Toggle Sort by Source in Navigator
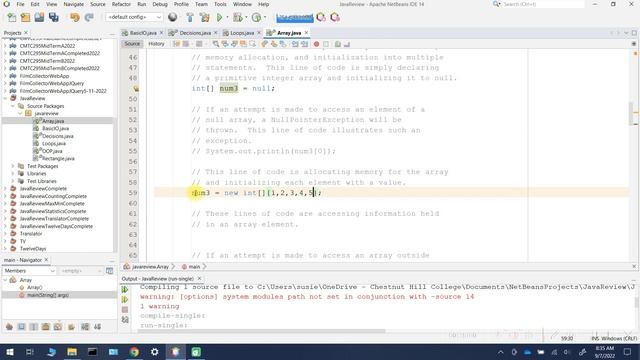The height and width of the screenshot is (360, 640). click(98, 327)
